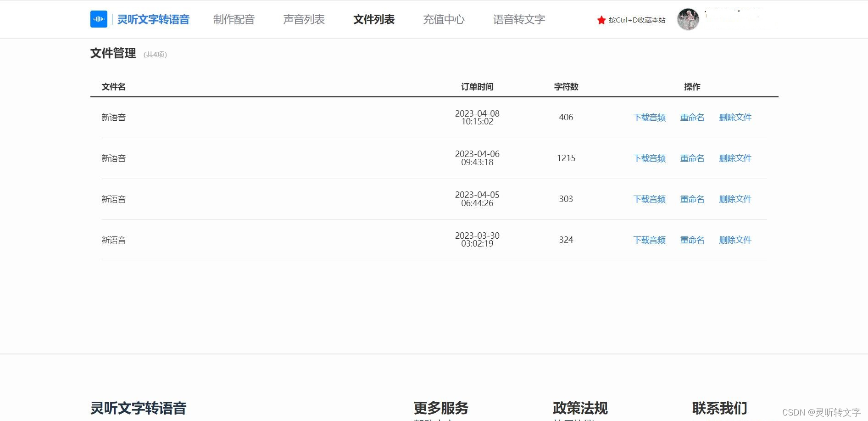Screen dimensions: 868x421
Task: Click the 政策法规 footer heading
Action: click(x=580, y=408)
